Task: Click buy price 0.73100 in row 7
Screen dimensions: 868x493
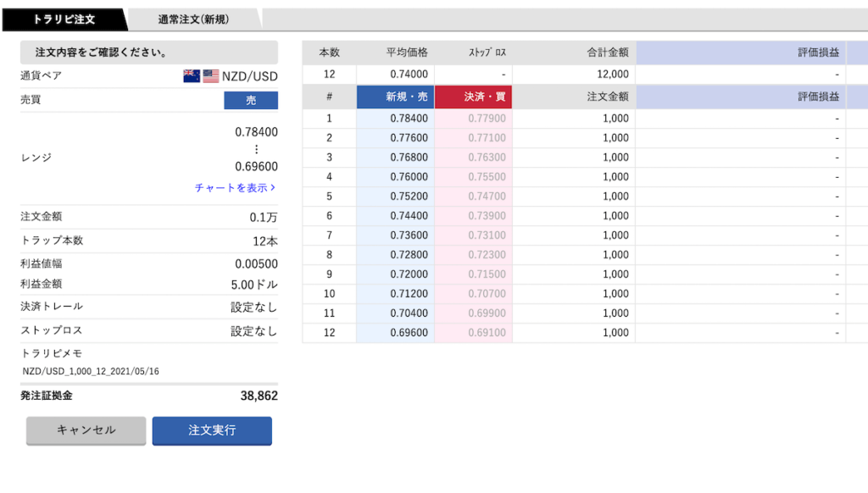Action: click(487, 235)
